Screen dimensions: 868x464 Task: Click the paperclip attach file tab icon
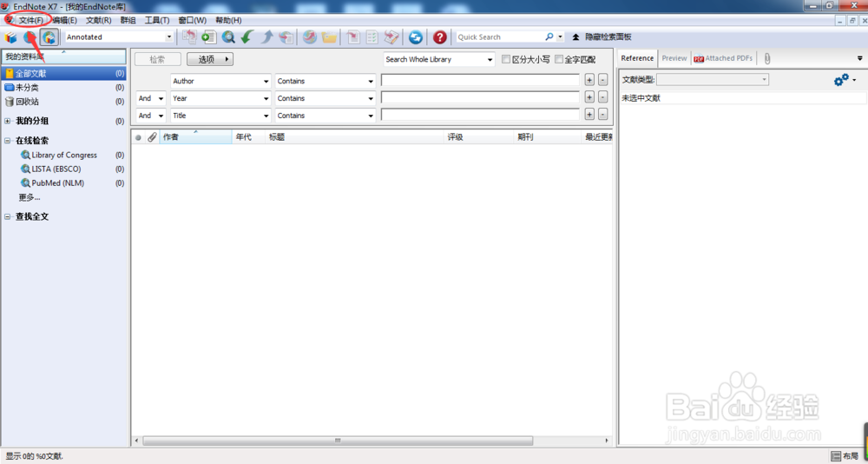[767, 58]
